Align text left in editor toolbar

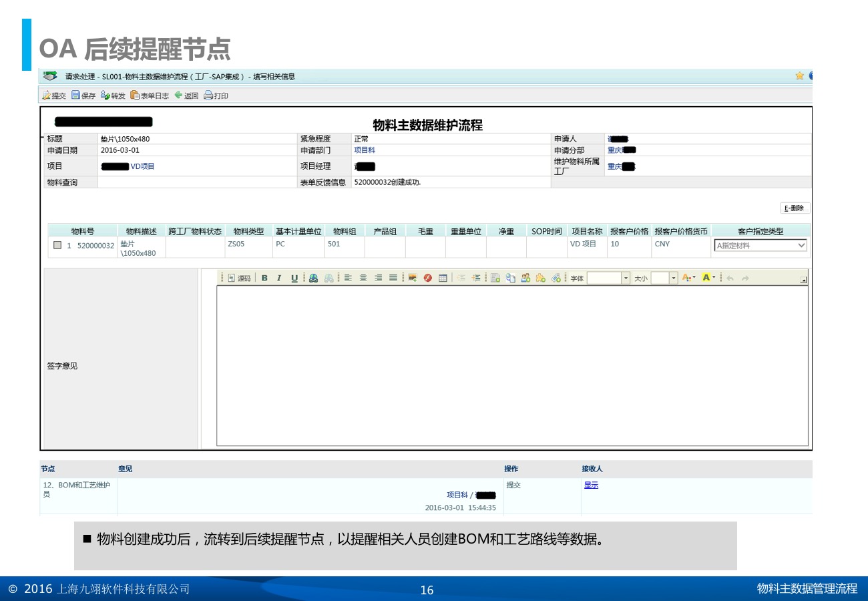click(x=348, y=278)
